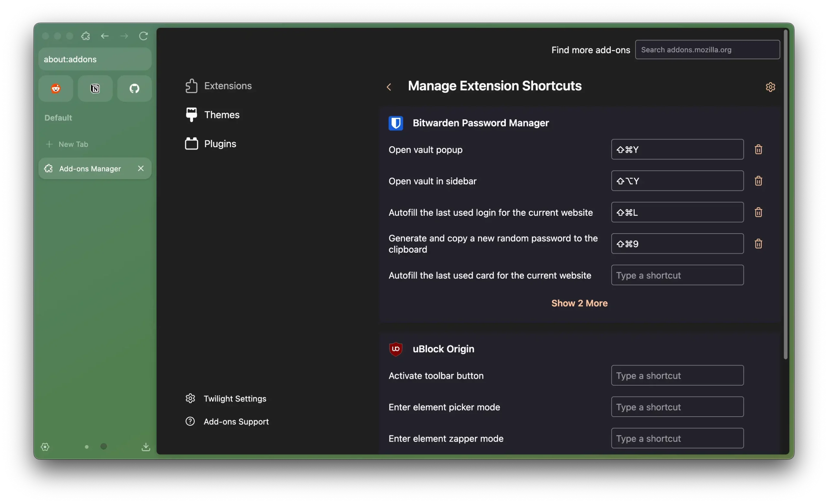The image size is (828, 504).
Task: Select the Default workspace
Action: click(x=58, y=118)
